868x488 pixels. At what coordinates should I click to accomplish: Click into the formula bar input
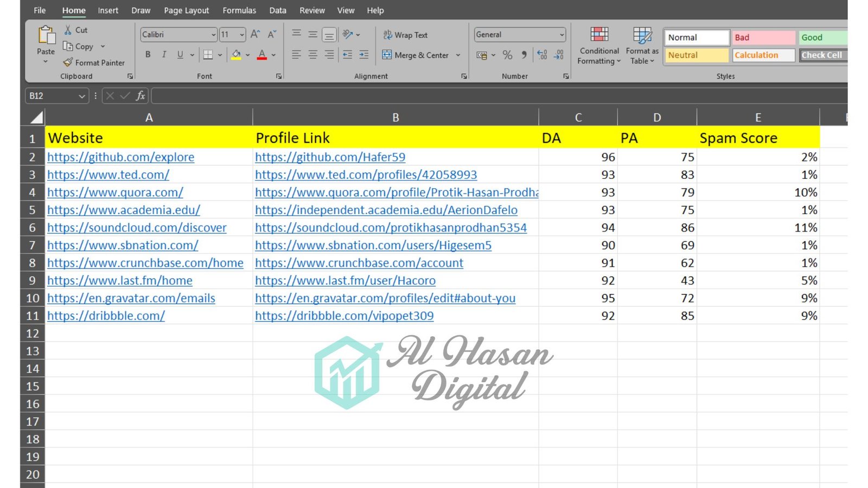pyautogui.click(x=499, y=96)
